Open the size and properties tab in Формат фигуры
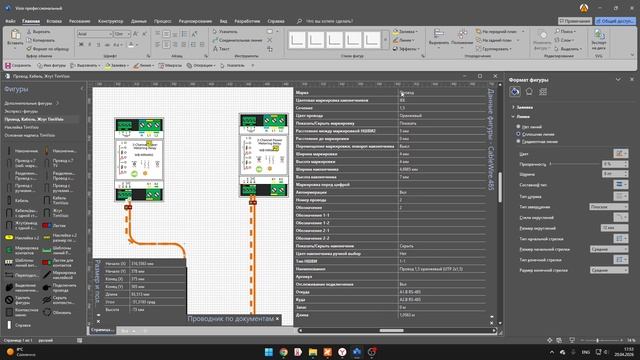The width and height of the screenshot is (640, 360). [543, 92]
